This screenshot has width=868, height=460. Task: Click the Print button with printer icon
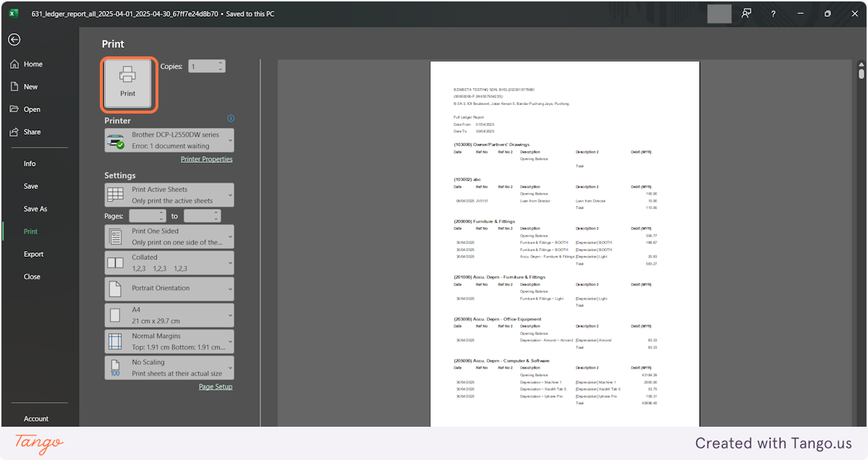[x=128, y=84]
